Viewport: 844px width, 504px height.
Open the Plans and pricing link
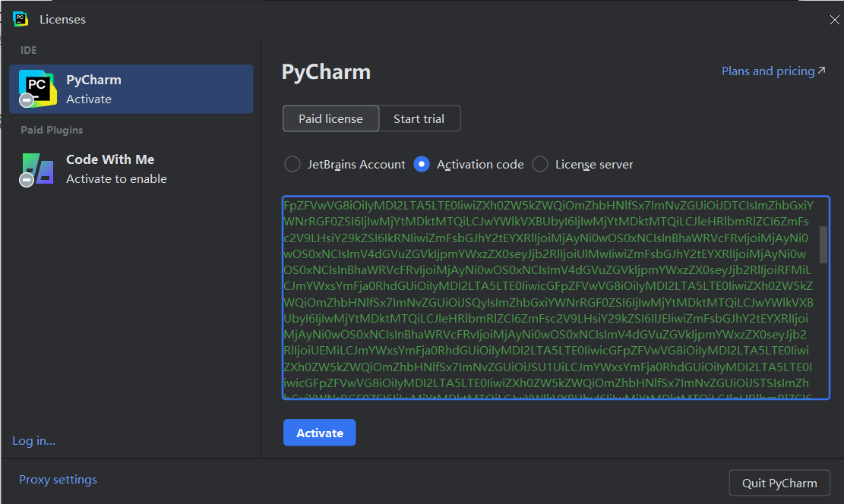[773, 71]
